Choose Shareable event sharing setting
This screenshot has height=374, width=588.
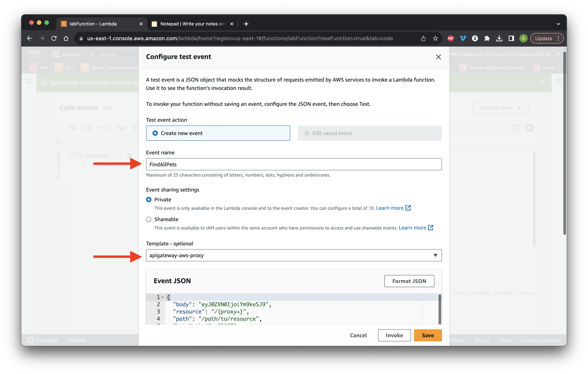(149, 219)
